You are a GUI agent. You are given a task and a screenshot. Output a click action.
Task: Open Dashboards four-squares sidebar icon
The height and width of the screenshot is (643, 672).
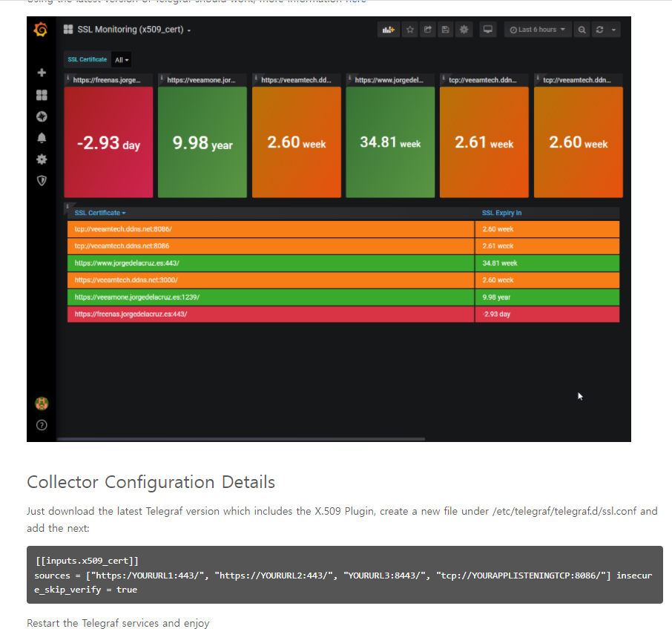(42, 95)
